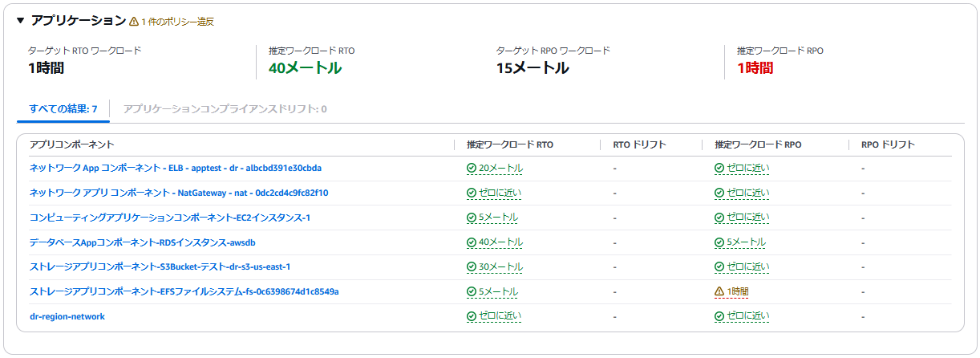This screenshot has height=358, width=980.
Task: Click the check icon beside S3Bucket RTO 30メートル
Action: tap(472, 266)
